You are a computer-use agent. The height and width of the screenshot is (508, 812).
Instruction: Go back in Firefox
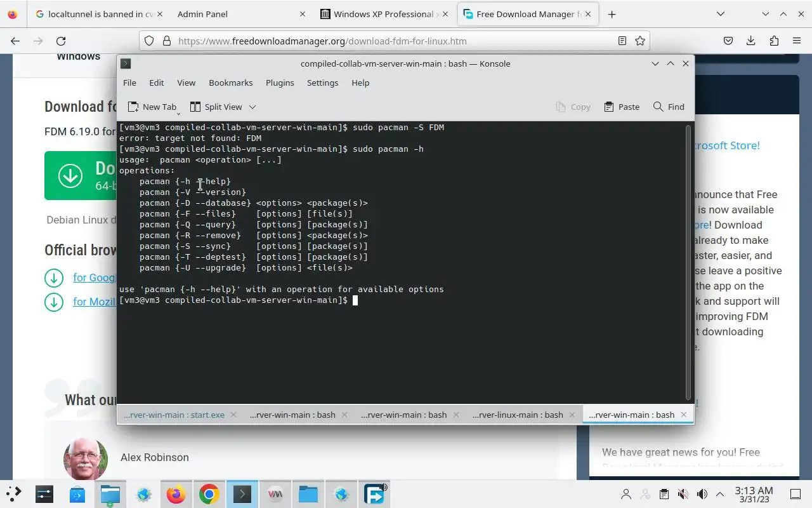pos(15,41)
